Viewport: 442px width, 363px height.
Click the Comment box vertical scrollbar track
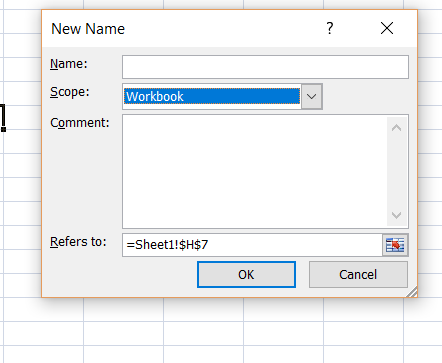tap(396, 172)
